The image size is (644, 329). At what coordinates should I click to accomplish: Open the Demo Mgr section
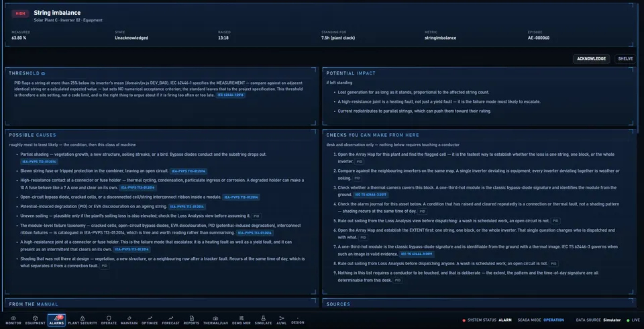[241, 320]
